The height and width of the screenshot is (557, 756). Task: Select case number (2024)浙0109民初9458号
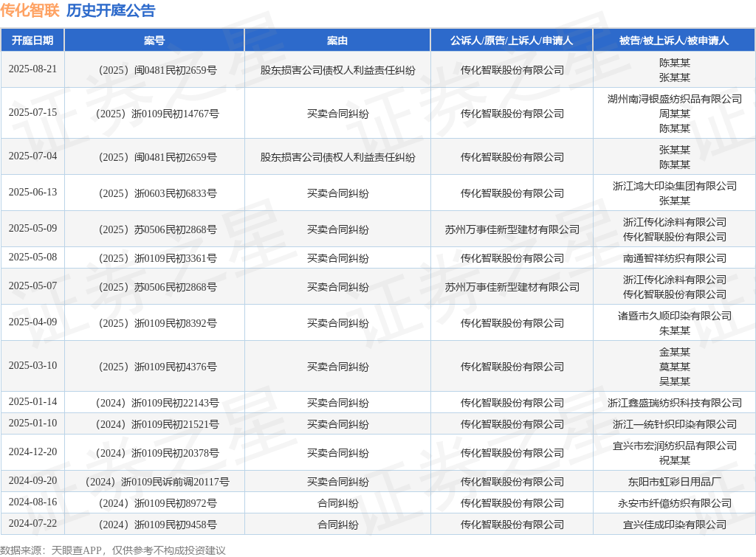(158, 525)
